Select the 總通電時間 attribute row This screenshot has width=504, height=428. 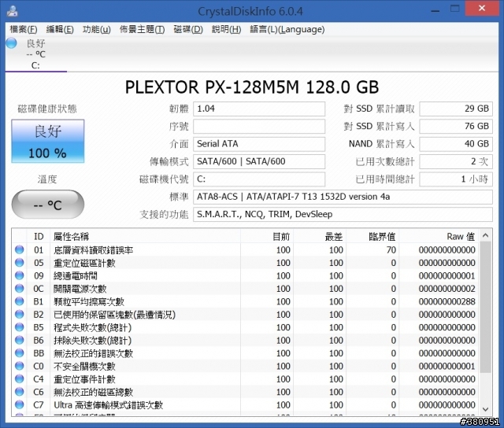[246, 275]
